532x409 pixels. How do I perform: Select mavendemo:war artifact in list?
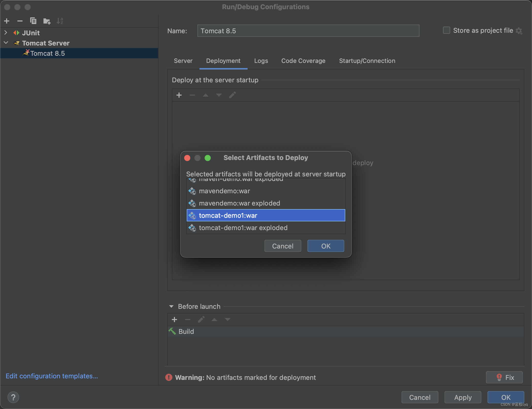coord(224,191)
